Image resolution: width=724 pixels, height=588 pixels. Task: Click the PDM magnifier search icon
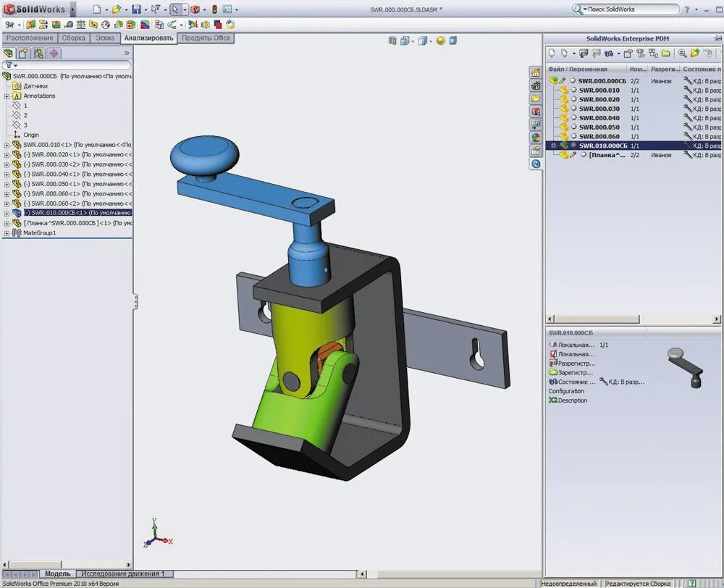point(682,54)
